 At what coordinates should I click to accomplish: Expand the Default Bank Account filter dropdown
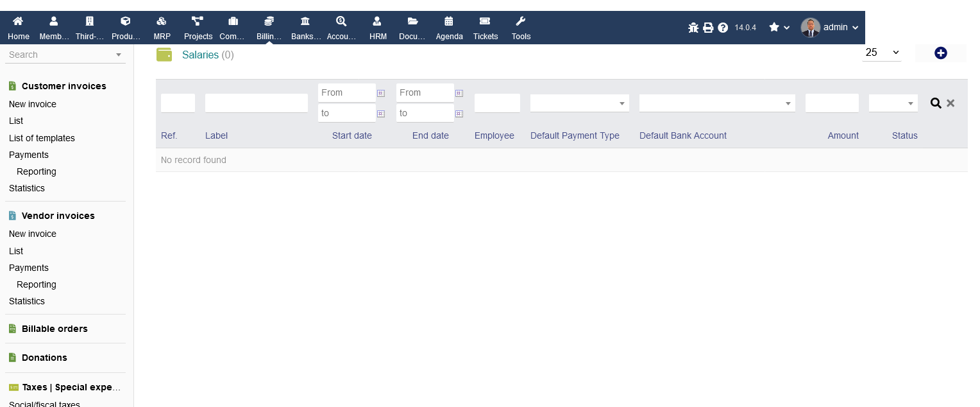point(716,103)
